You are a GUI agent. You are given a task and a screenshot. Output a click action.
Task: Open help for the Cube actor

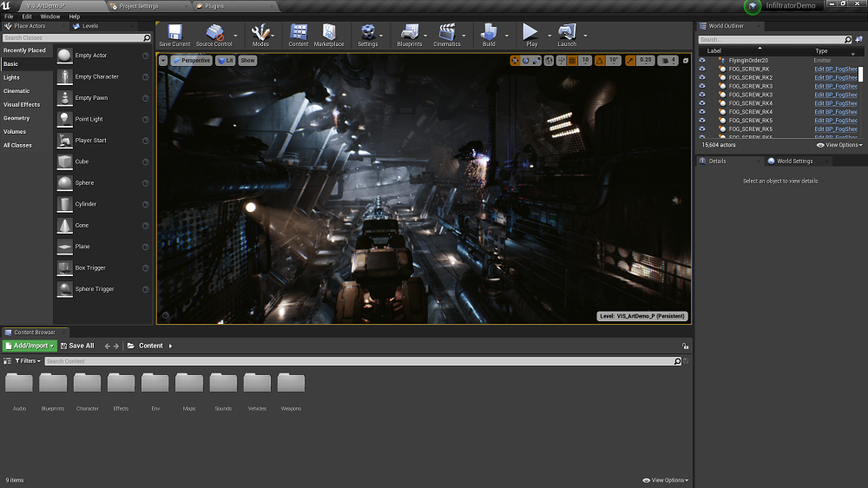pos(146,162)
